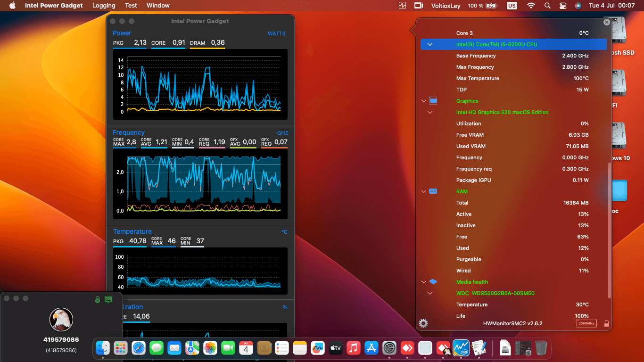This screenshot has width=644, height=362.
Task: Click the RAM section memory icon
Action: point(433,191)
